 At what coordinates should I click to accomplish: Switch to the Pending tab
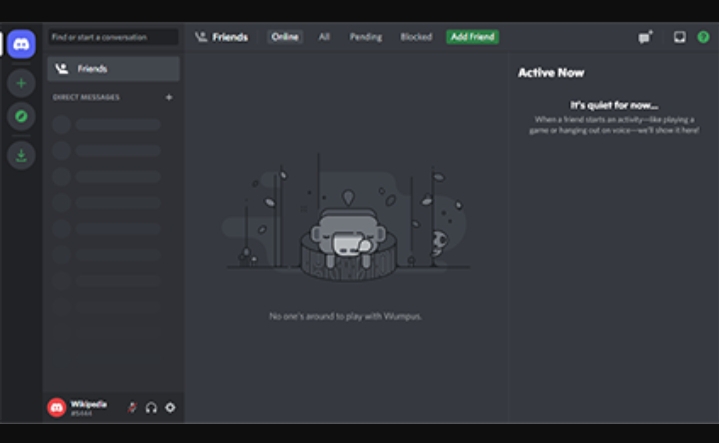pyautogui.click(x=365, y=37)
